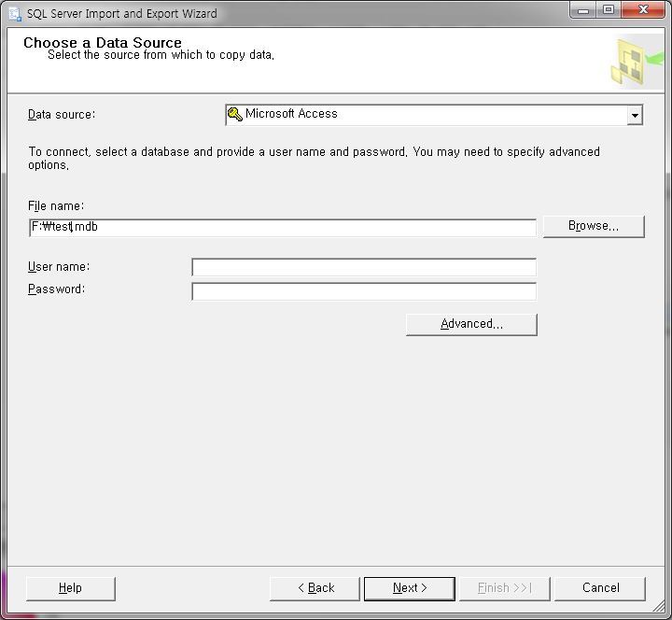Click the 'Data source:' label
The height and width of the screenshot is (620, 672).
coord(62,115)
